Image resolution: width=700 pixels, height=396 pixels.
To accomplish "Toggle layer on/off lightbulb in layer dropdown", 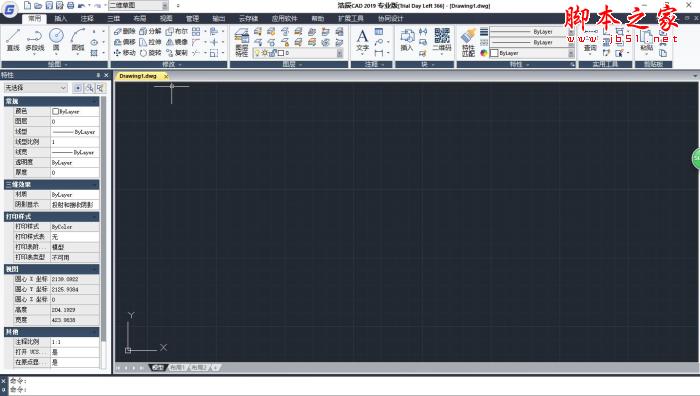I will point(258,53).
